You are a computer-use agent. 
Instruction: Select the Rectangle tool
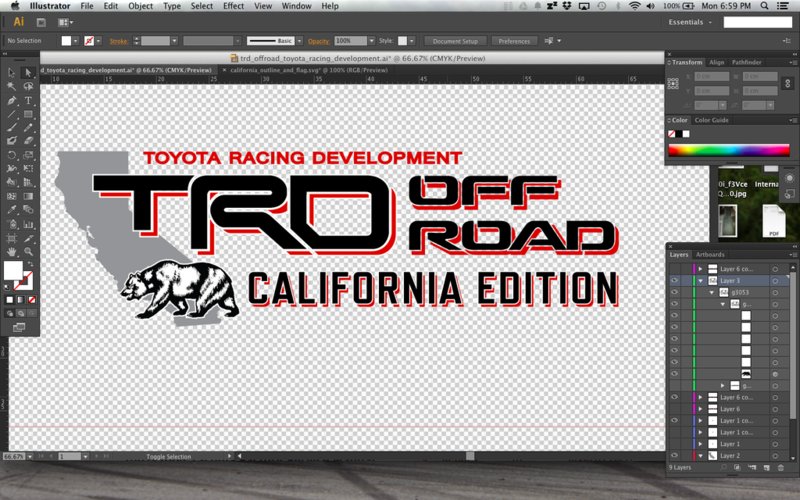[28, 114]
